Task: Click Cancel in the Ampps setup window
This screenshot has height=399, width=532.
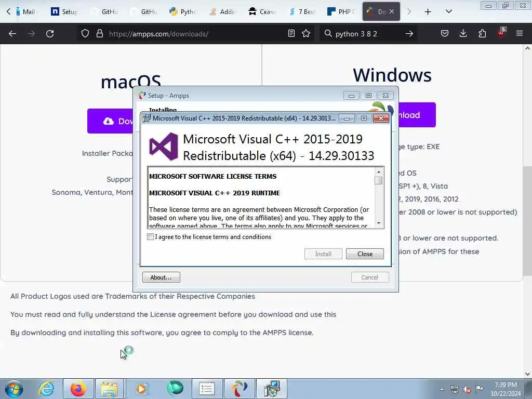Action: 370,277
